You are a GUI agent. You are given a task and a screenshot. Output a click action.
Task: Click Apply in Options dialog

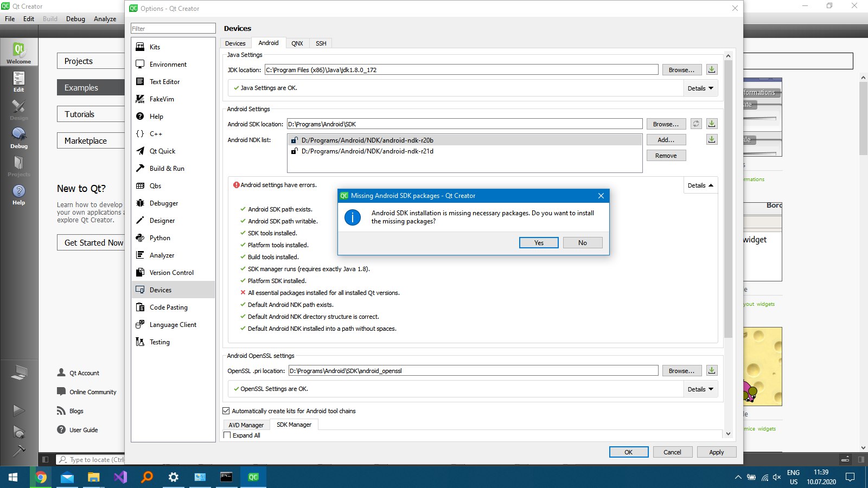pos(716,452)
